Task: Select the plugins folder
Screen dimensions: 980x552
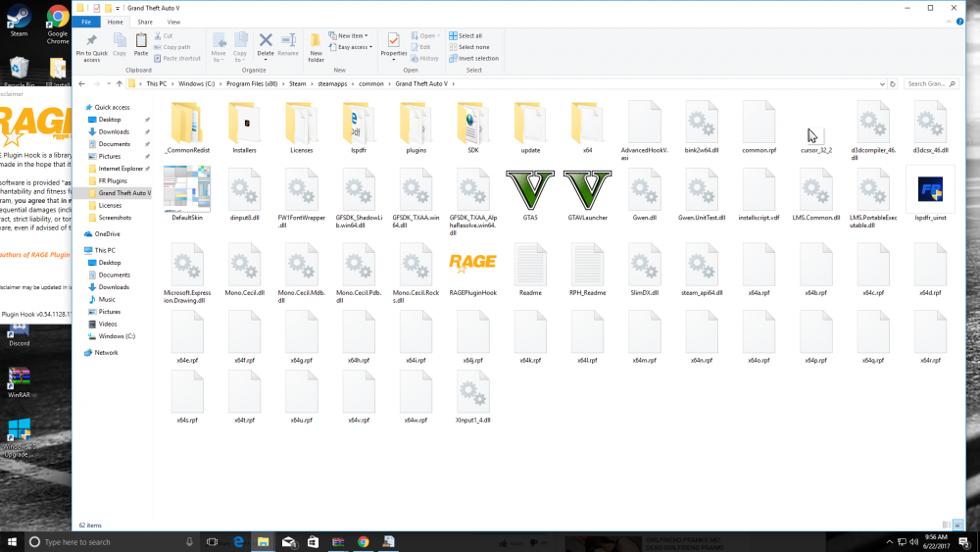Action: coord(416,124)
